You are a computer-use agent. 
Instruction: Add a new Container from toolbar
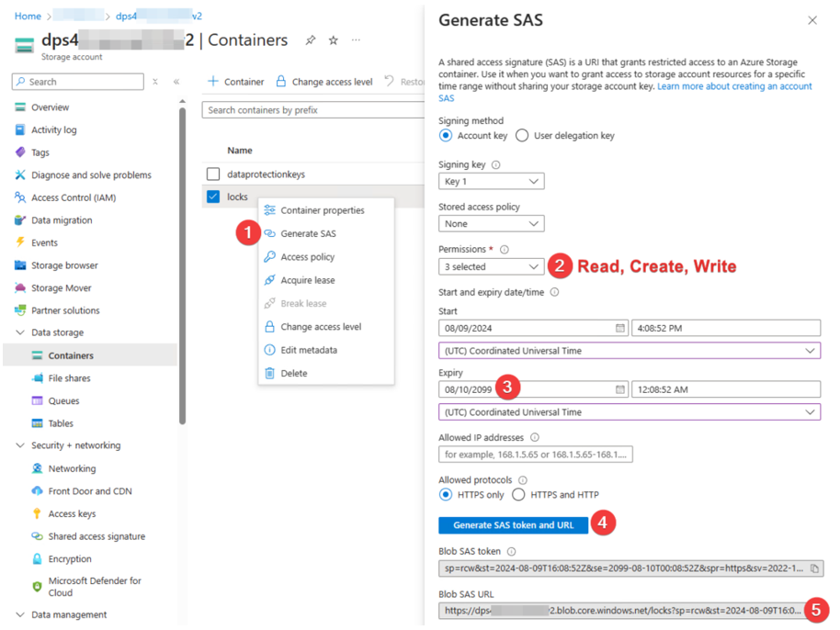click(x=235, y=82)
